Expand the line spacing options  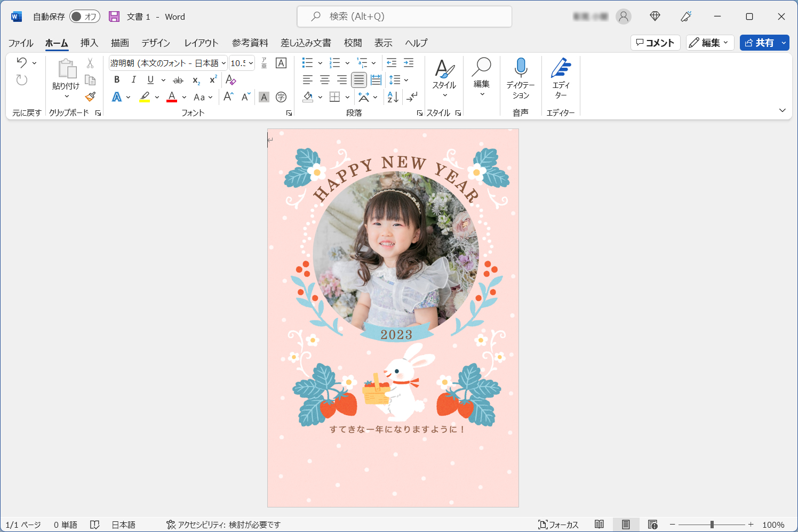coord(405,80)
